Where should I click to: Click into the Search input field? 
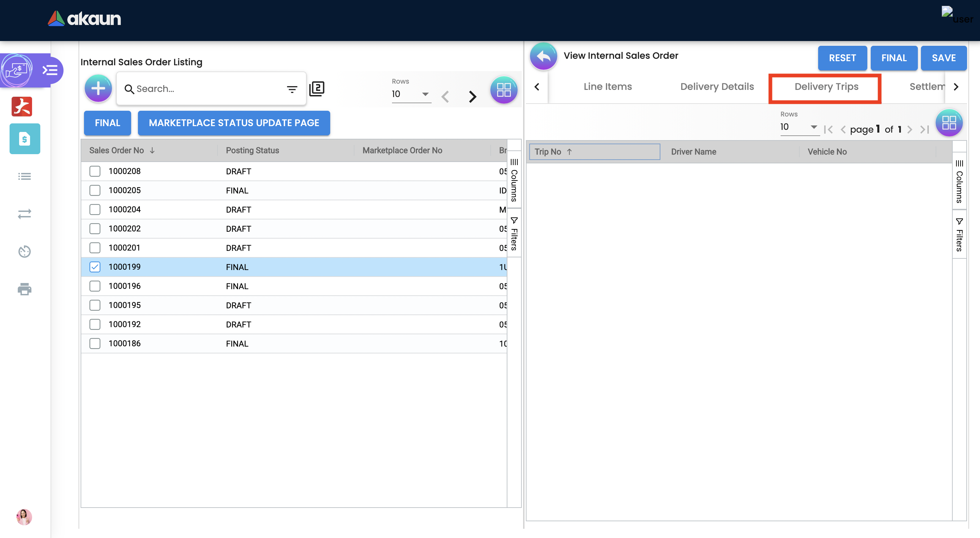click(x=206, y=89)
